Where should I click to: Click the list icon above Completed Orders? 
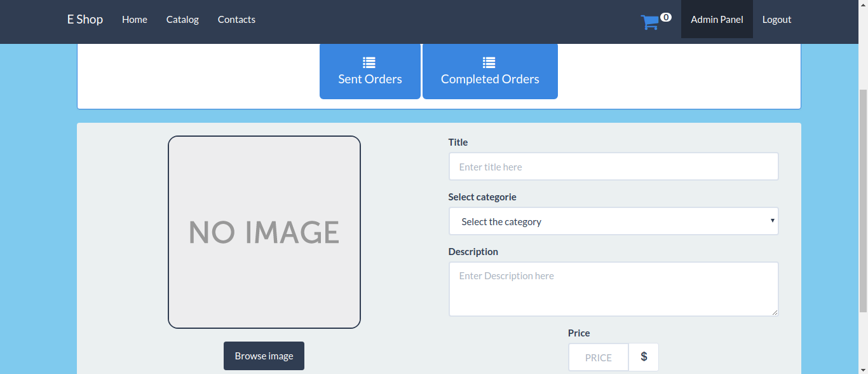click(x=489, y=62)
